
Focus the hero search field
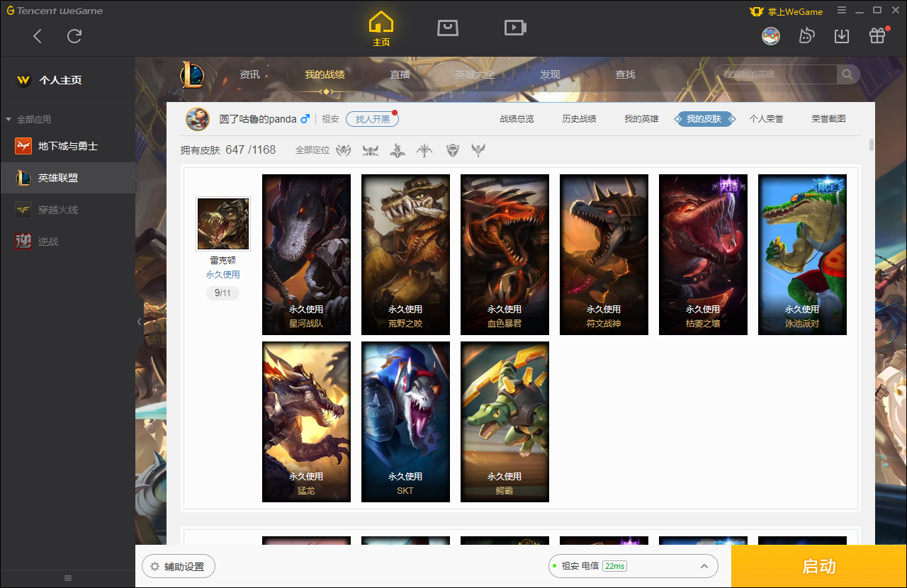(x=777, y=74)
